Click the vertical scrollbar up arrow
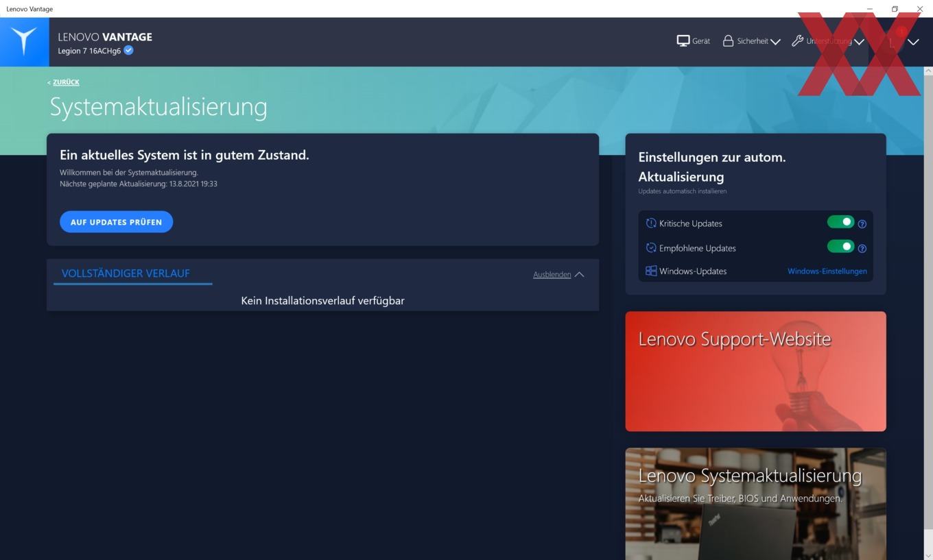The image size is (933, 560). tap(928, 71)
